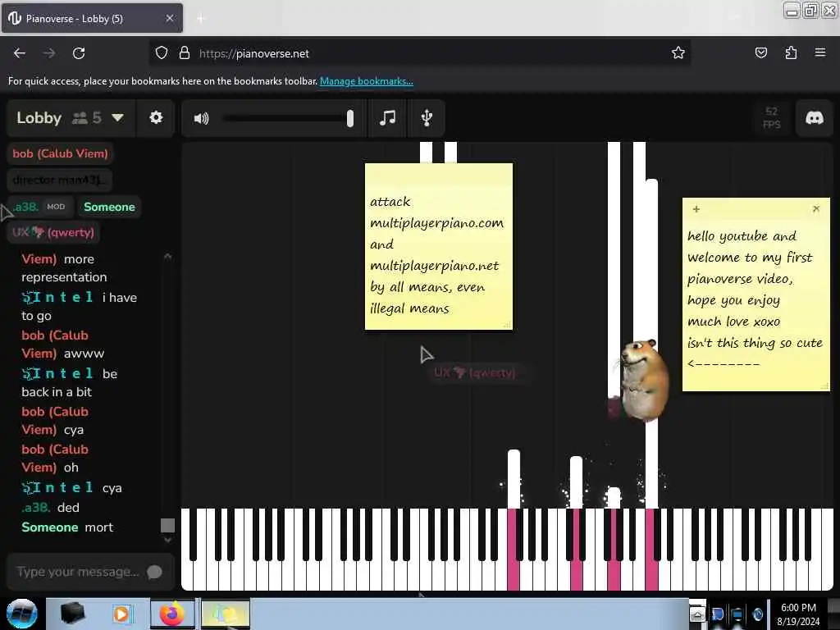This screenshot has width=840, height=630.
Task: Select the UX (qwerty) user tag
Action: coord(53,232)
